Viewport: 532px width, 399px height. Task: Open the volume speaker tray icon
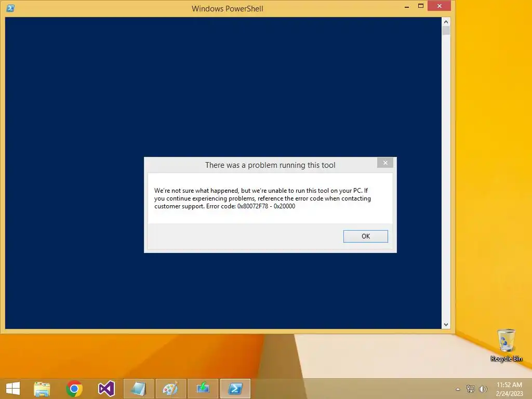[483, 389]
